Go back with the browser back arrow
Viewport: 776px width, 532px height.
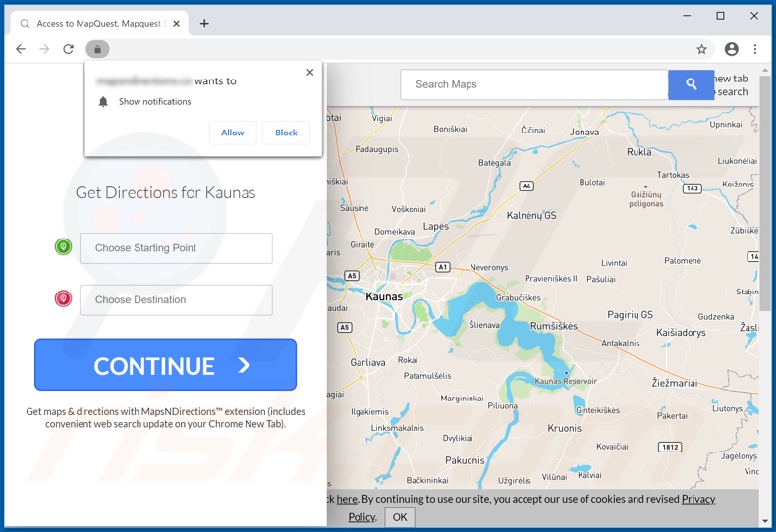coord(21,49)
